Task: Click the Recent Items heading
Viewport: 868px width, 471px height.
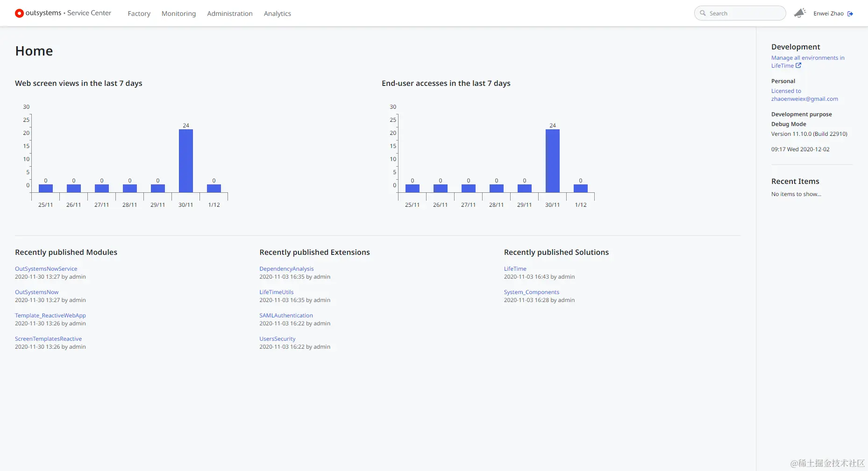Action: pos(795,182)
